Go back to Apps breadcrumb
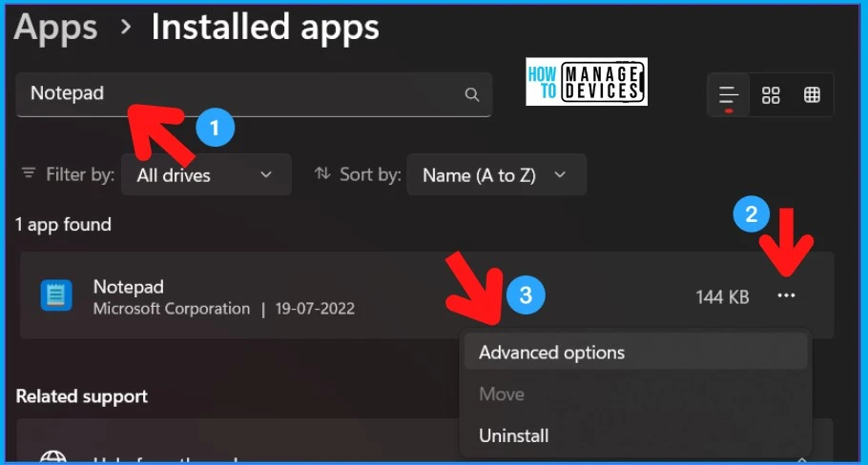The width and height of the screenshot is (868, 465). point(56,28)
